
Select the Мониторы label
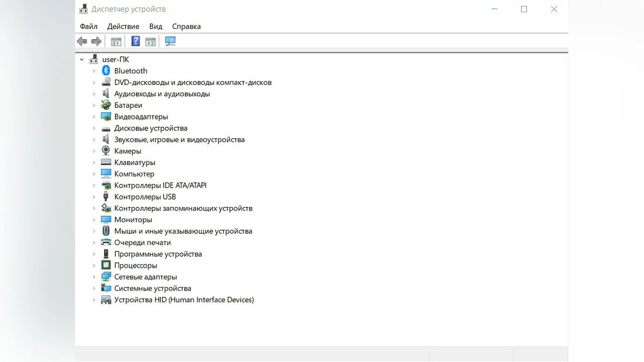point(133,220)
